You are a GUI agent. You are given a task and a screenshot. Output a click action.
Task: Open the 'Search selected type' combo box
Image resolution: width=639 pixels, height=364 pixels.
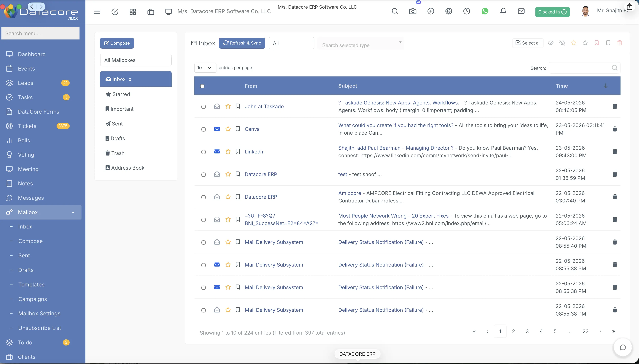pos(360,43)
